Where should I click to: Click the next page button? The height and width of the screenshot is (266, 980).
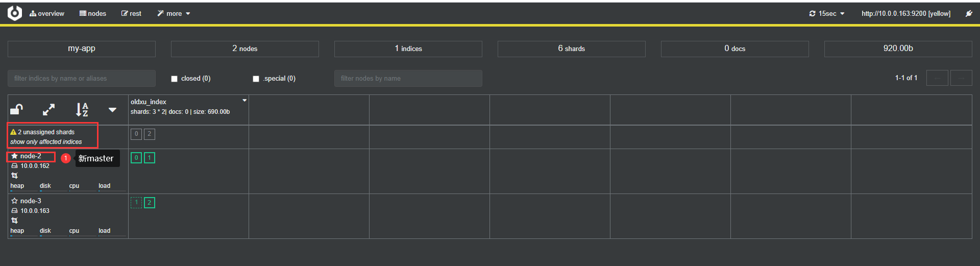click(961, 78)
